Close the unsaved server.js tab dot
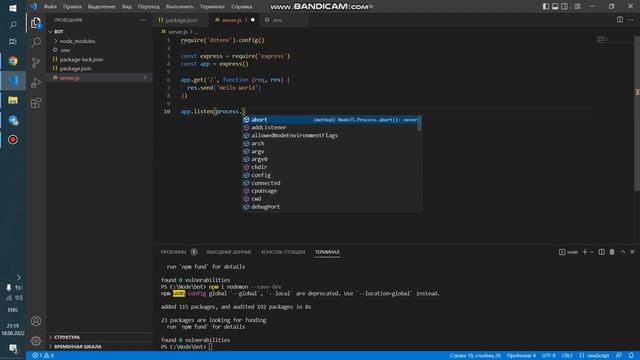Viewport: 640px width, 360px height. click(253, 20)
